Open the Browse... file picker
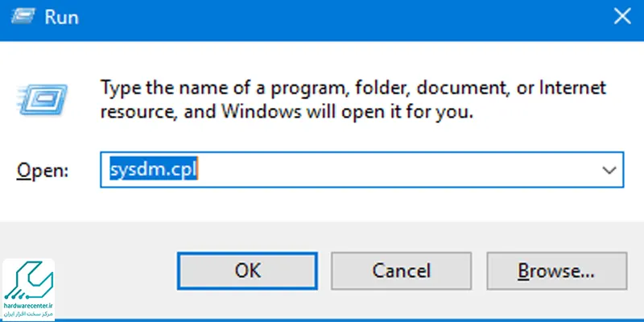This screenshot has height=322, width=644. [556, 270]
